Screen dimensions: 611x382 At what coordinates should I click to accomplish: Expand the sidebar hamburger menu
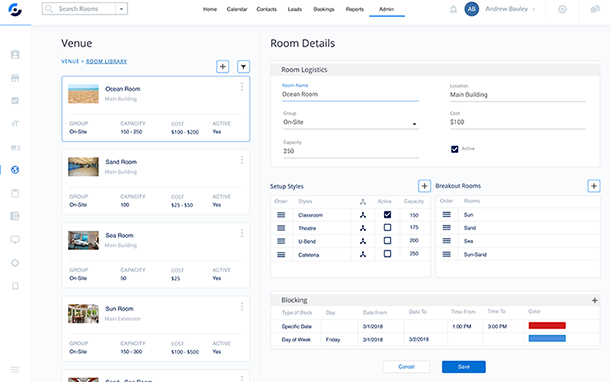[x=15, y=370]
